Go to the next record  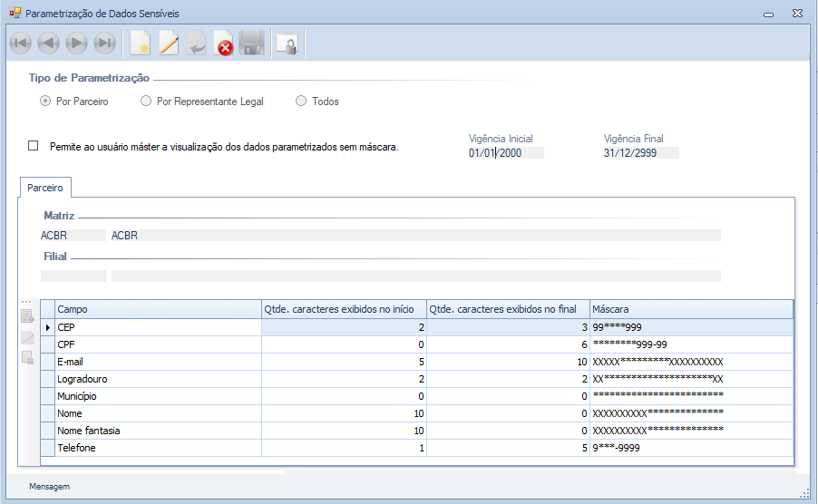tap(77, 43)
